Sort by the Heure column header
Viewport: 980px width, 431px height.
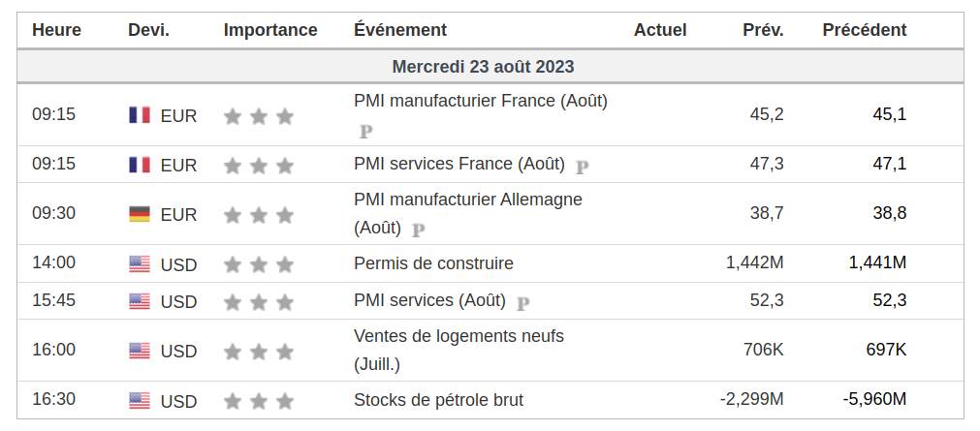click(x=57, y=30)
